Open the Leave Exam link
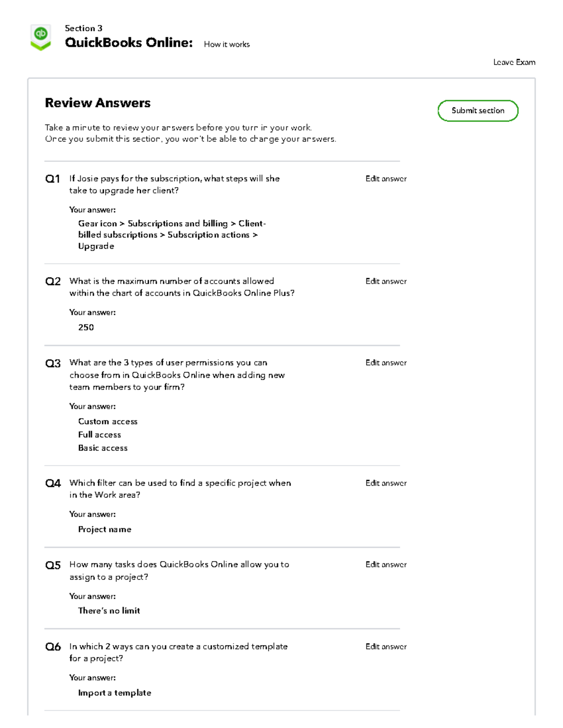563x728 pixels. (514, 62)
